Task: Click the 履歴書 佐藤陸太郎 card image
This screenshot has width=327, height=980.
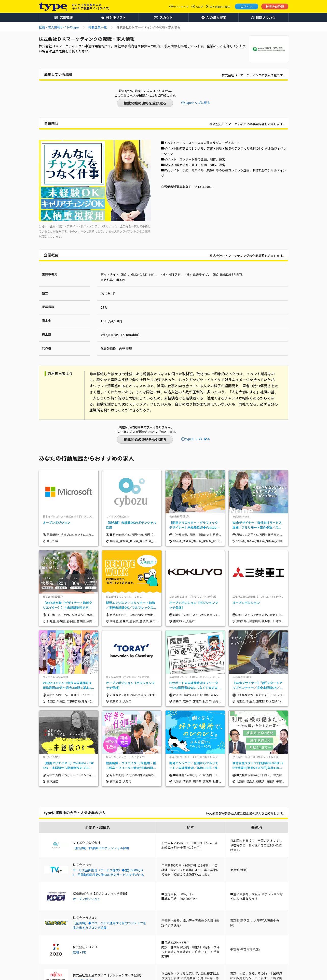Action: tap(195, 652)
